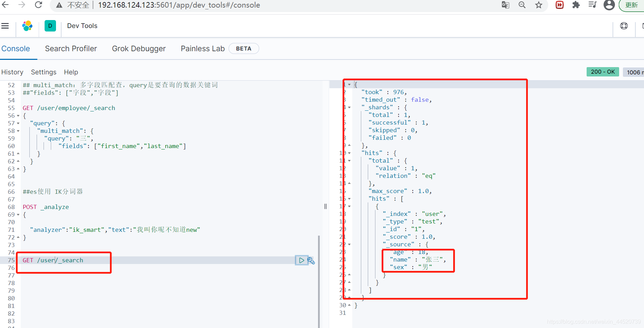Screen dimensions: 644x328
Task: Click the browser update button 更新
Action: 631,5
